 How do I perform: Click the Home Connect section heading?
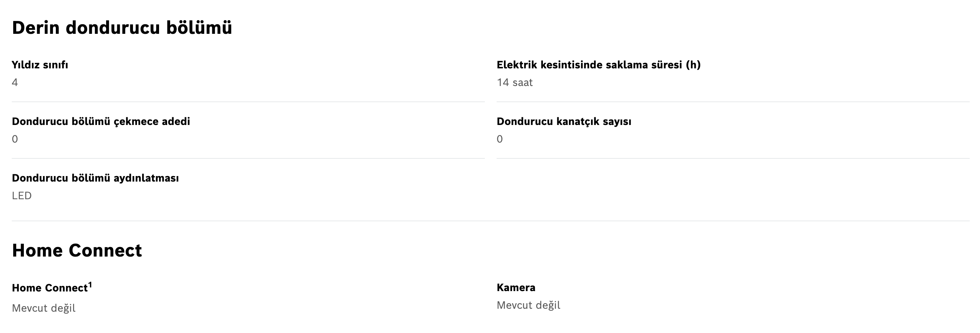(x=77, y=250)
